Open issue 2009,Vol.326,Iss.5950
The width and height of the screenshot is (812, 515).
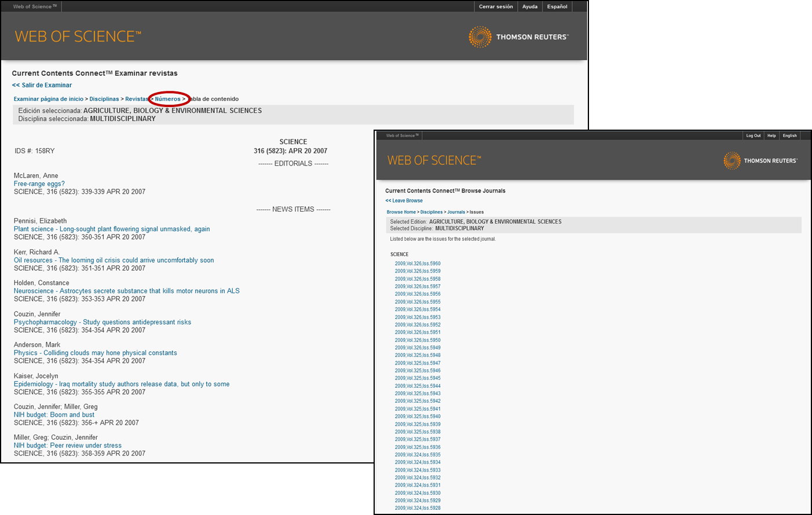click(x=418, y=340)
